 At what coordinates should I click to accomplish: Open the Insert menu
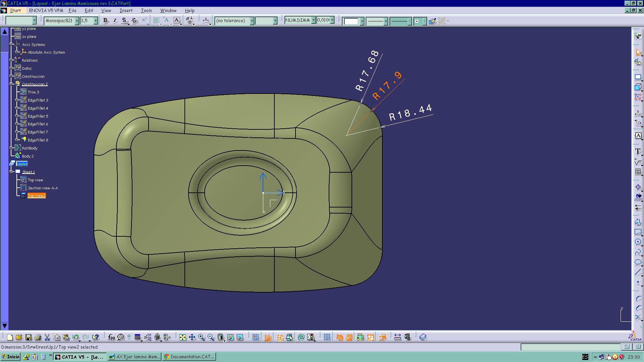126,10
